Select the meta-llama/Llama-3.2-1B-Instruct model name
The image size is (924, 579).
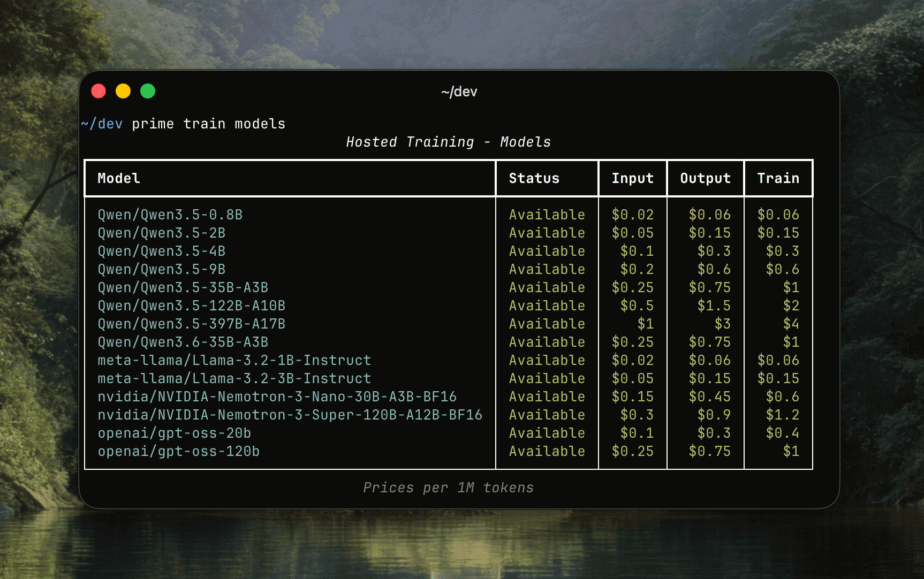coord(234,361)
